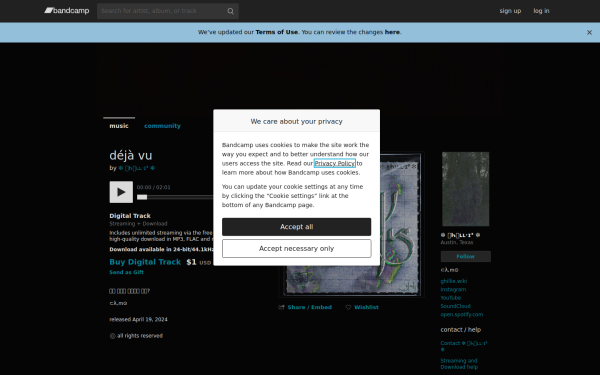Follow the 'here' link to review changes

pos(392,32)
